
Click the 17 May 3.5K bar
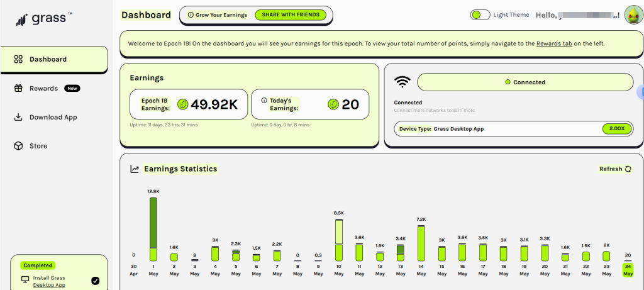point(482,252)
